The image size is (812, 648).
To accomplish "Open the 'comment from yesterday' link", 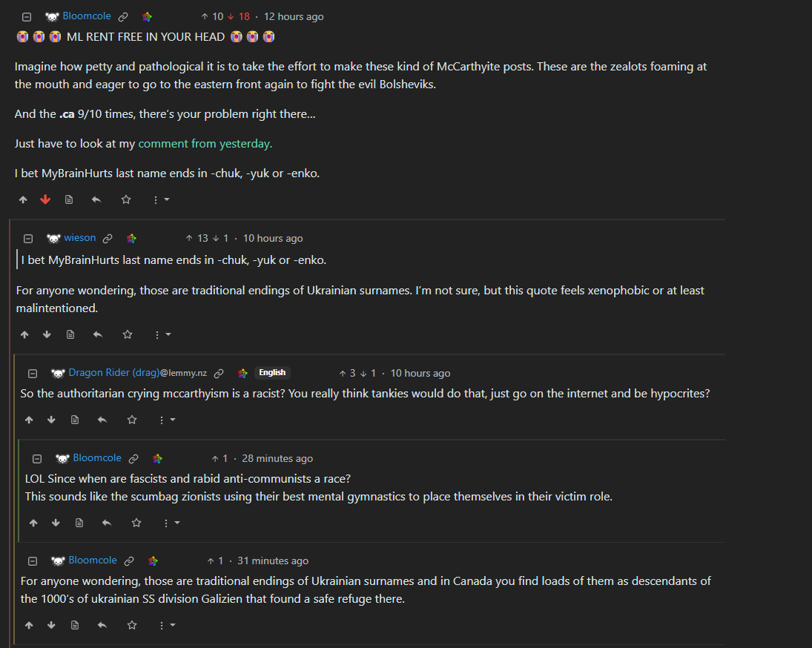I will point(205,144).
